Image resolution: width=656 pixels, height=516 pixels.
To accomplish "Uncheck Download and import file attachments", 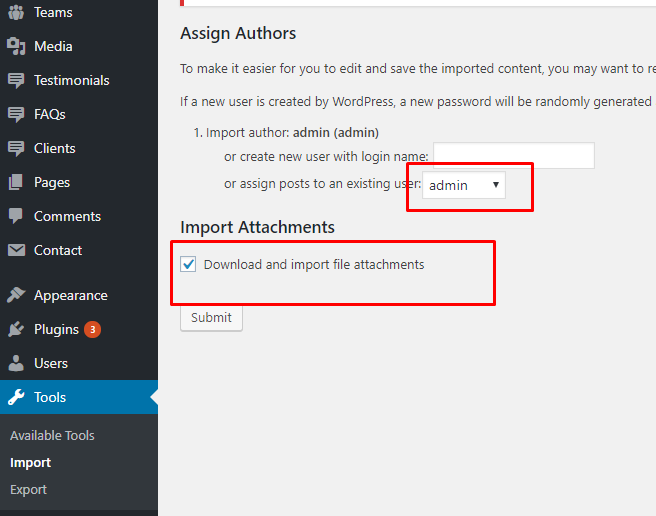I will click(x=188, y=265).
